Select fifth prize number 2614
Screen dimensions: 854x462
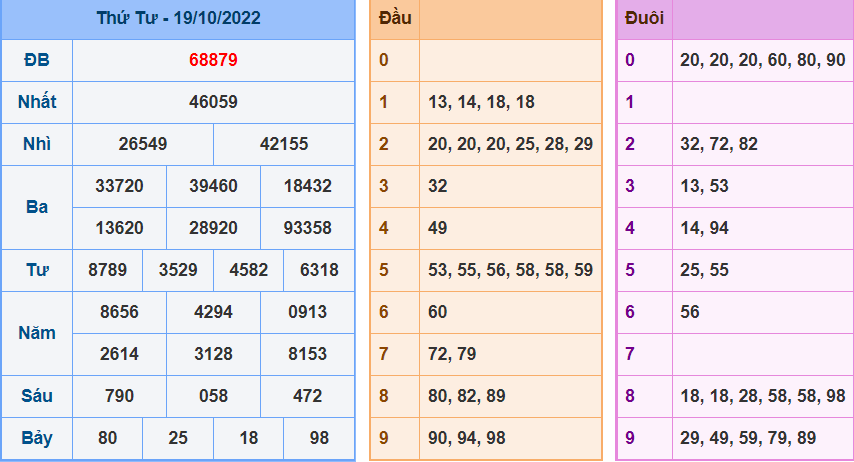click(x=119, y=354)
